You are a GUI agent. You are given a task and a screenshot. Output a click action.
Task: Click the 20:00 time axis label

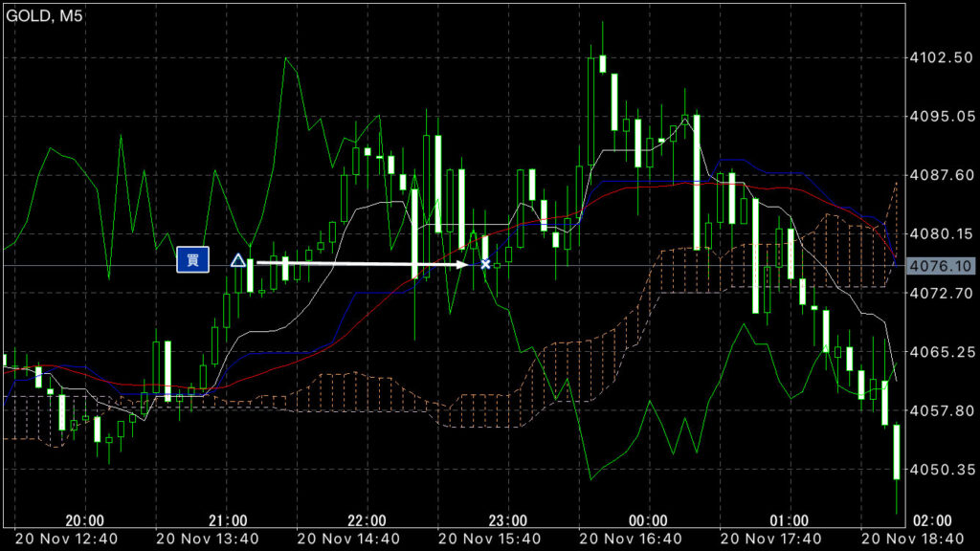click(x=84, y=520)
